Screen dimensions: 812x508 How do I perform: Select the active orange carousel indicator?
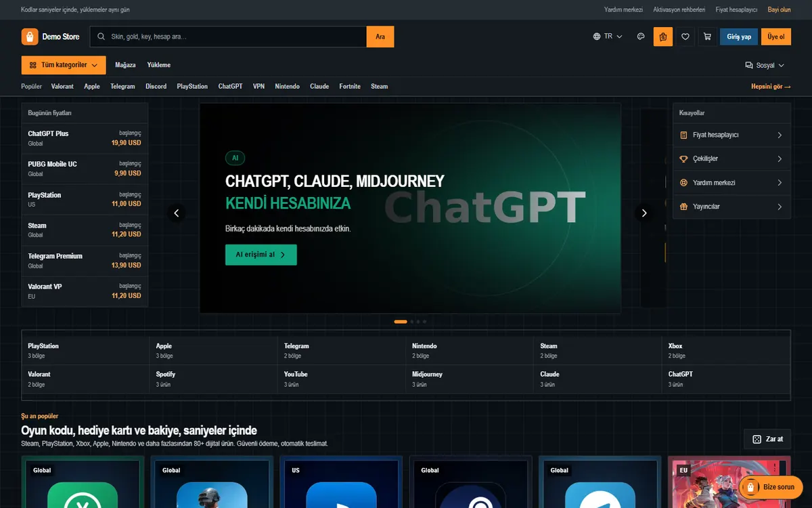(x=401, y=322)
